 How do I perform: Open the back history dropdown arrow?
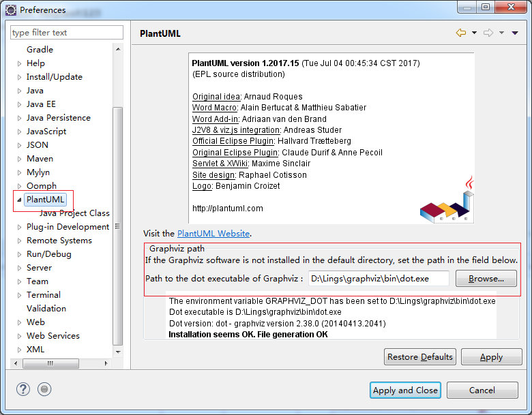(474, 33)
